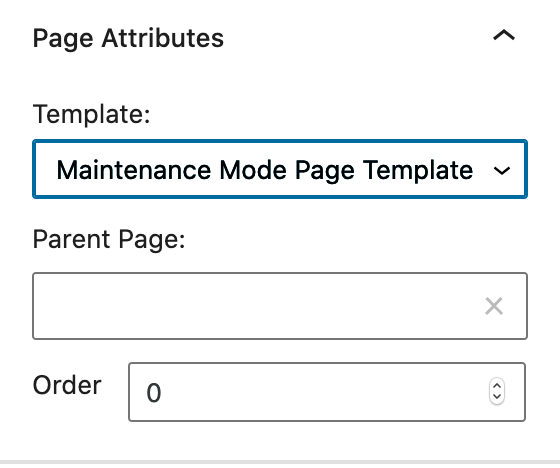Click into the Order number field
560x468 pixels.
coord(327,392)
